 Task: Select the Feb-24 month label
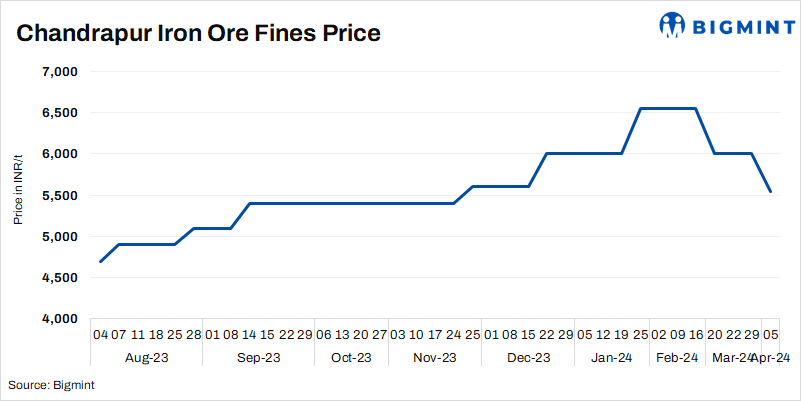point(676,357)
